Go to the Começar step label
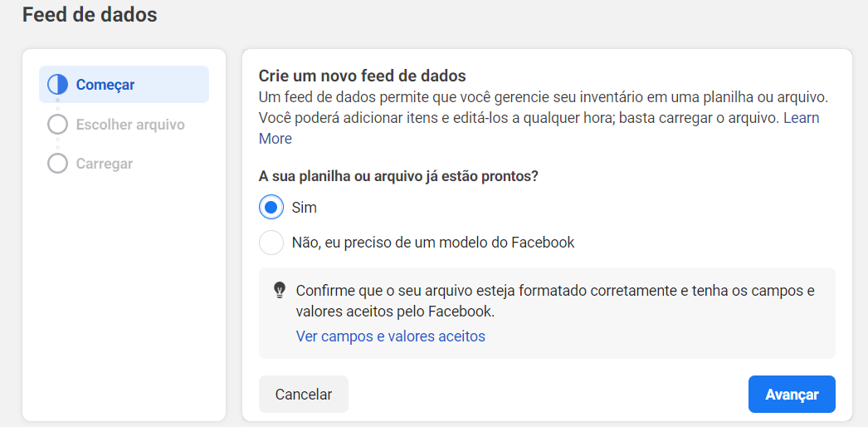The width and height of the screenshot is (868, 427). tap(105, 84)
